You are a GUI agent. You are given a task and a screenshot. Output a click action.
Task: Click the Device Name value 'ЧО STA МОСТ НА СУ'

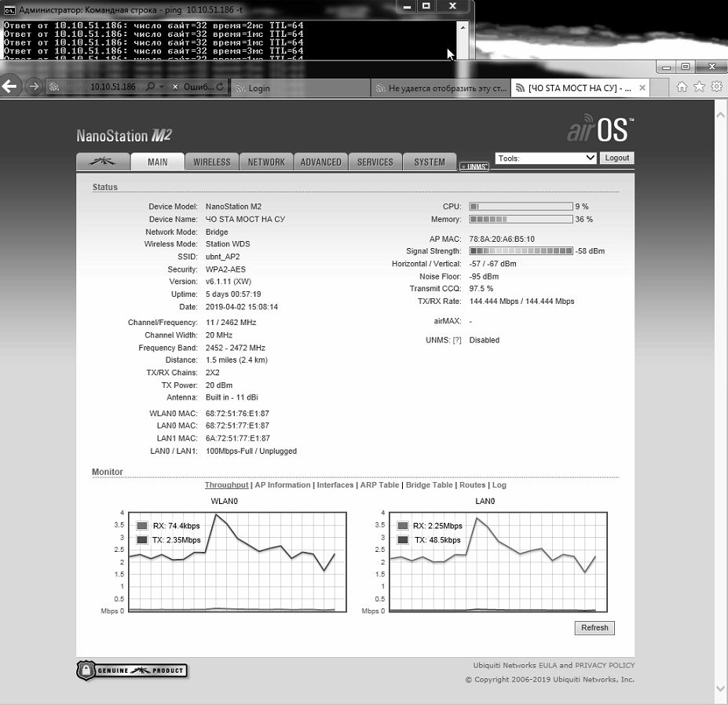(x=245, y=219)
